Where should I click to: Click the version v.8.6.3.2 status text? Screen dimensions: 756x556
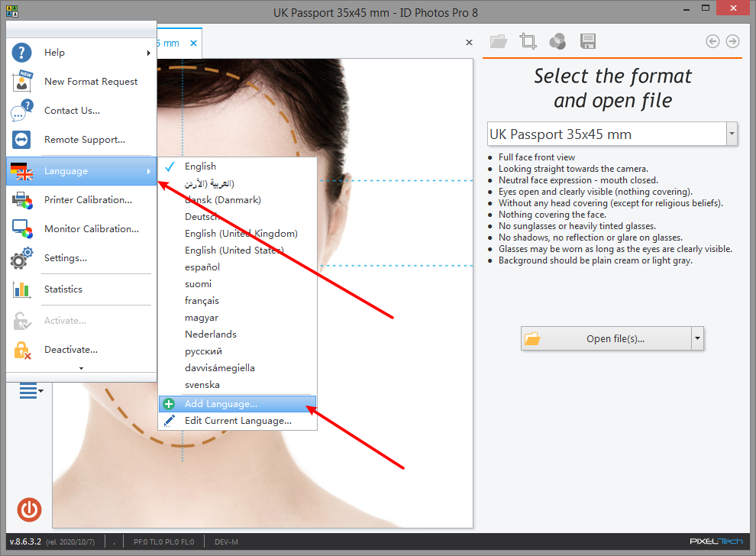point(25,542)
